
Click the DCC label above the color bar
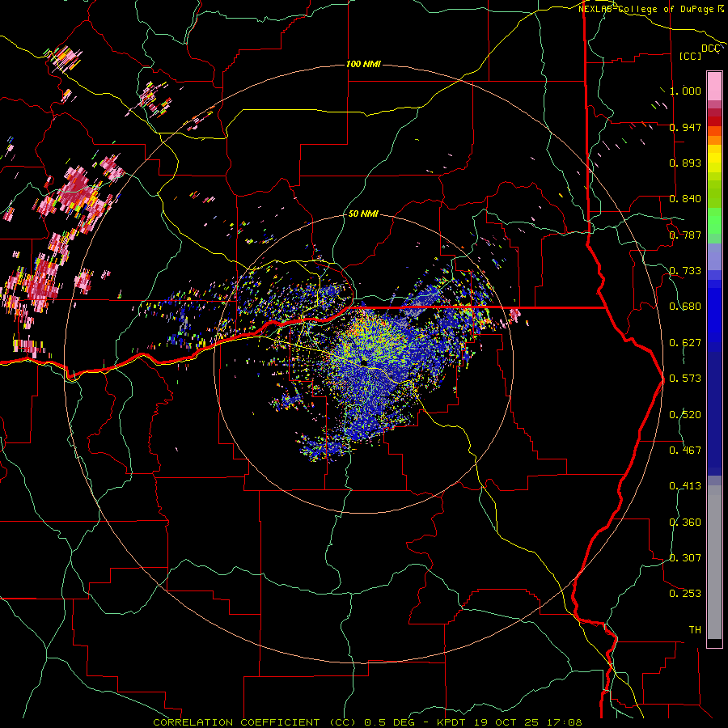[710, 49]
